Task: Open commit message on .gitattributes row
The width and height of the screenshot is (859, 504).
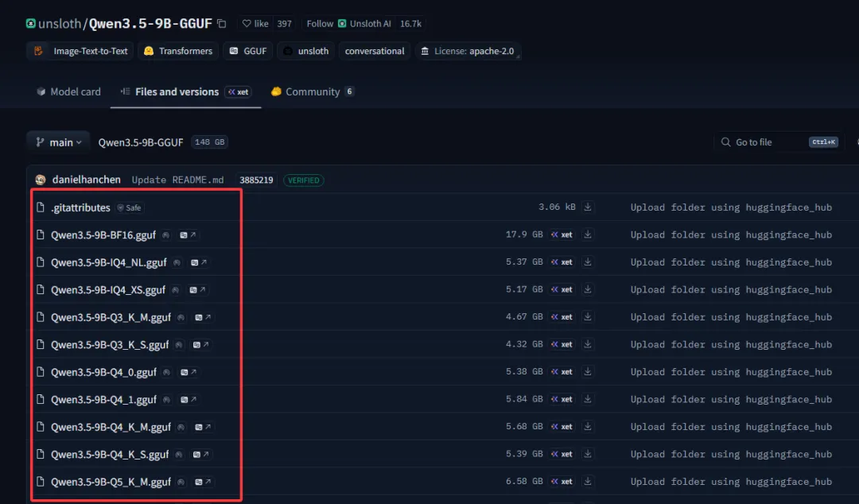Action: (x=731, y=207)
